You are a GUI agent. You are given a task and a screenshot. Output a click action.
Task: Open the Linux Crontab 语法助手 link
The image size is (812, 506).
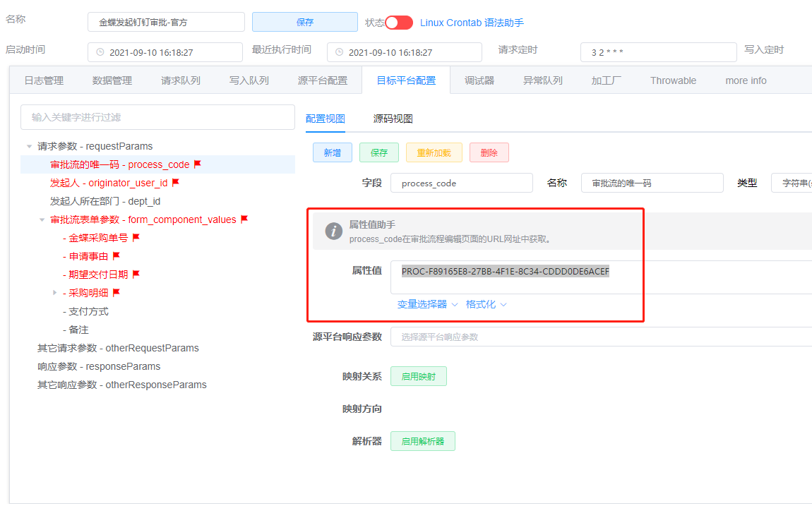(472, 23)
